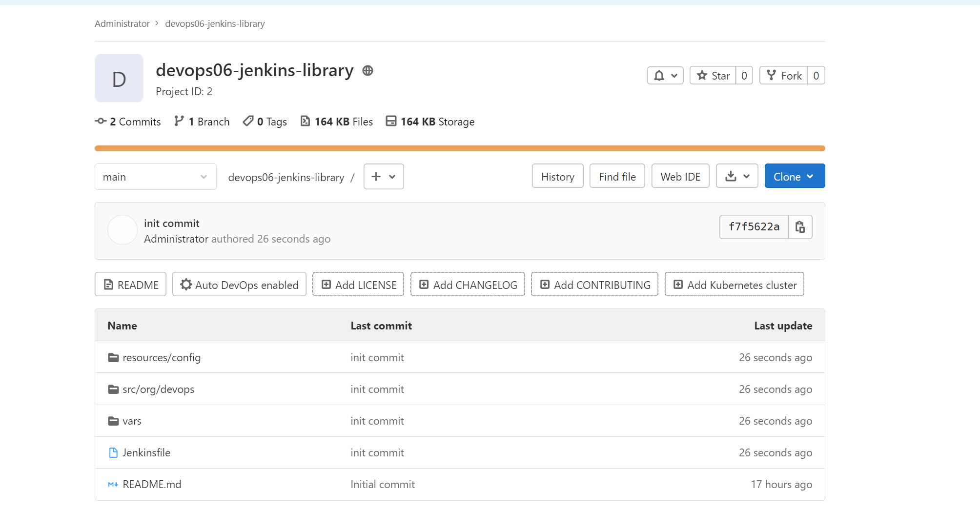Expand the Clone dropdown
The image size is (980, 512).
click(795, 176)
